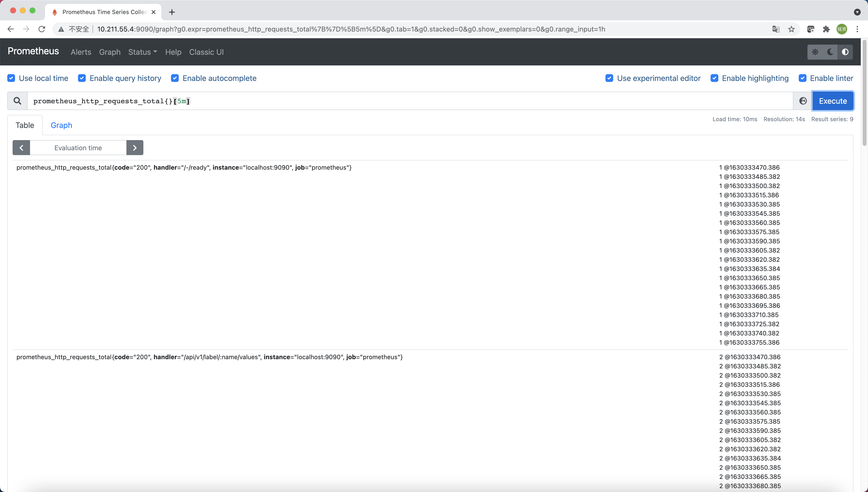Step evaluation time forward with right chevron
The width and height of the screenshot is (868, 492).
[x=135, y=148]
